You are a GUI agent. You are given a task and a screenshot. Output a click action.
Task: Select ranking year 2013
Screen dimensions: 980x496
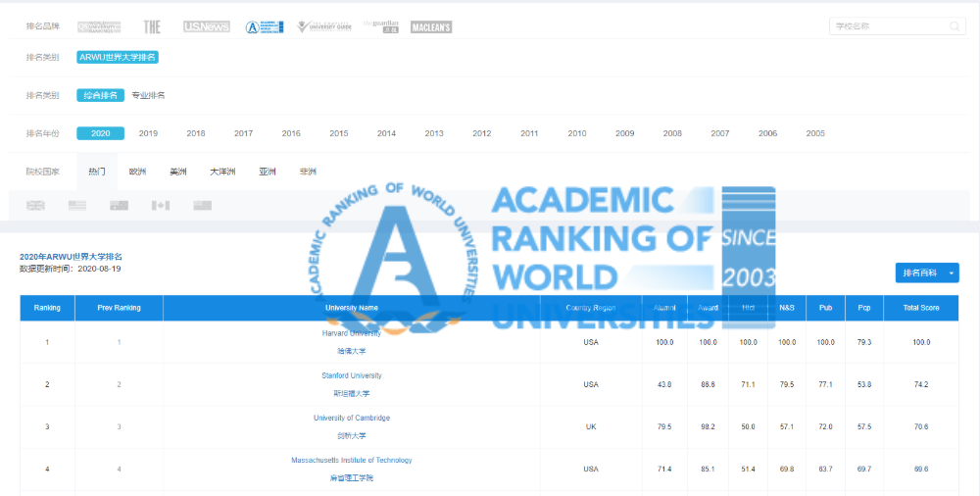pyautogui.click(x=434, y=133)
